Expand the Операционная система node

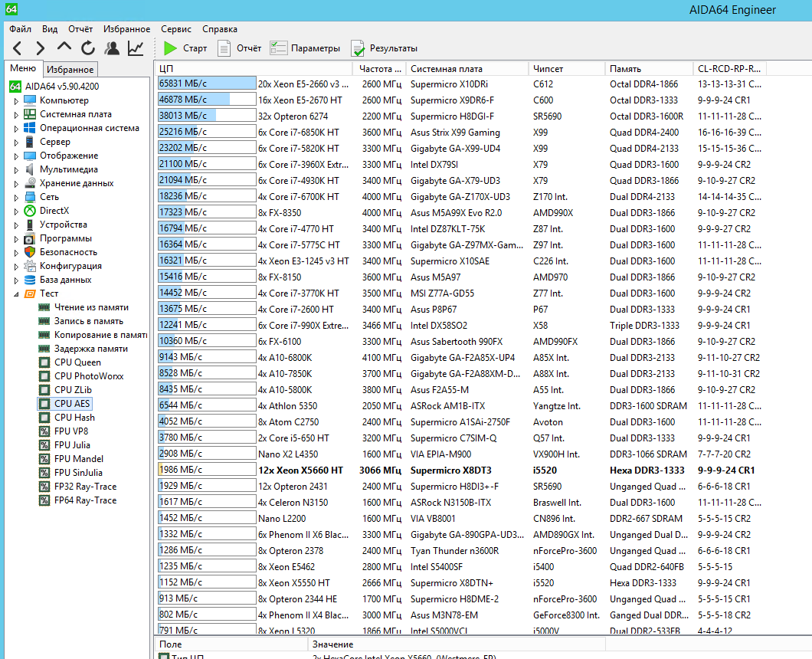(16, 129)
